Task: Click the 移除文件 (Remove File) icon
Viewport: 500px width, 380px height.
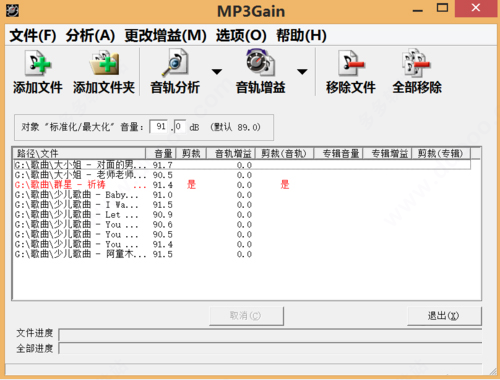Action: [x=351, y=63]
